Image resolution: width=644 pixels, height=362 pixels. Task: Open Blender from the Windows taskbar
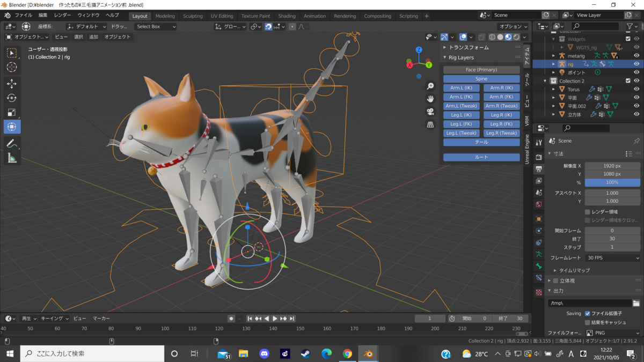[x=368, y=354]
